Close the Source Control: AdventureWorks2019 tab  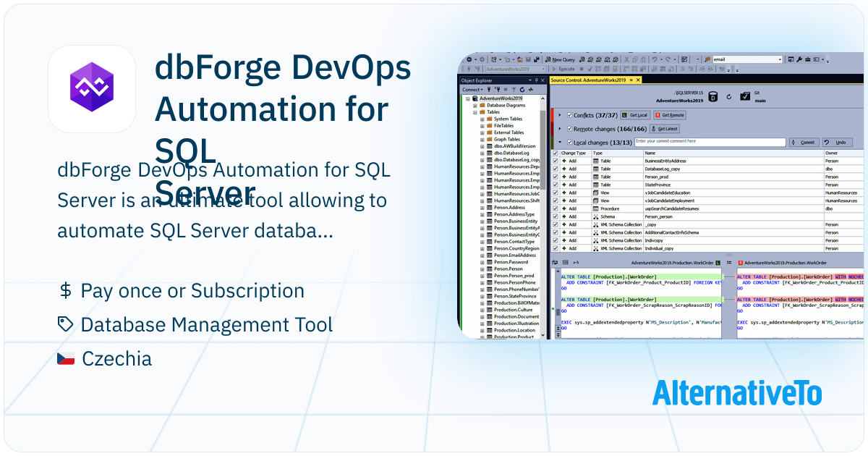point(637,80)
